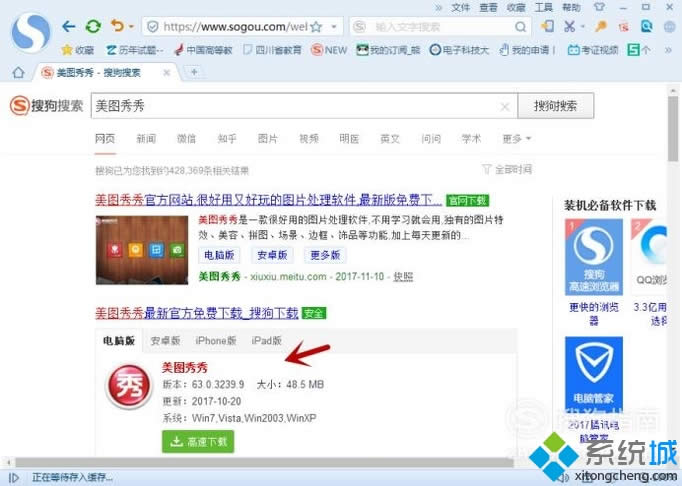Expand hidden menu items chevron
The image size is (682, 486).
(x=438, y=7)
